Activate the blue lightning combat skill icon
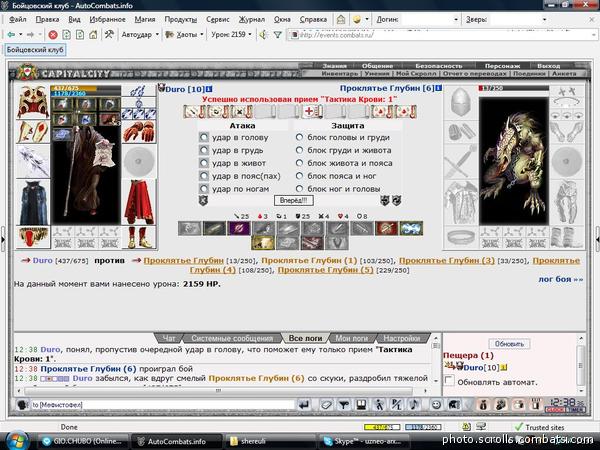This screenshot has height=450, width=600. pos(411,228)
